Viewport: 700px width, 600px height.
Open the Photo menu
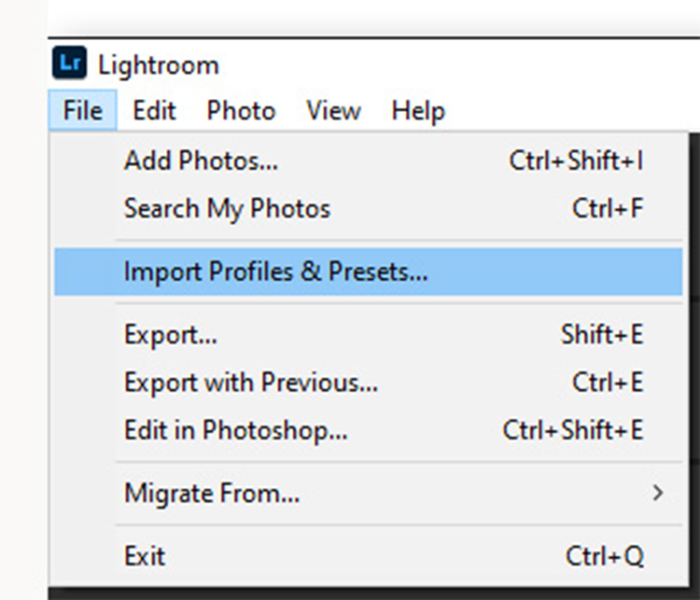241,111
